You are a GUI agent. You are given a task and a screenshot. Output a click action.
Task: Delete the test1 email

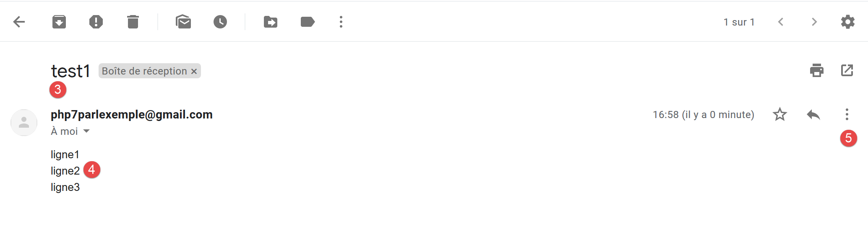click(133, 22)
